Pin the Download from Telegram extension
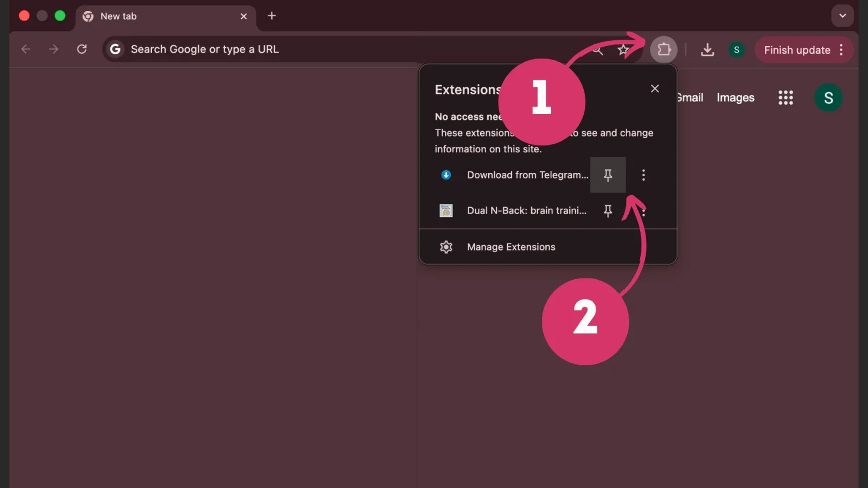 (608, 175)
